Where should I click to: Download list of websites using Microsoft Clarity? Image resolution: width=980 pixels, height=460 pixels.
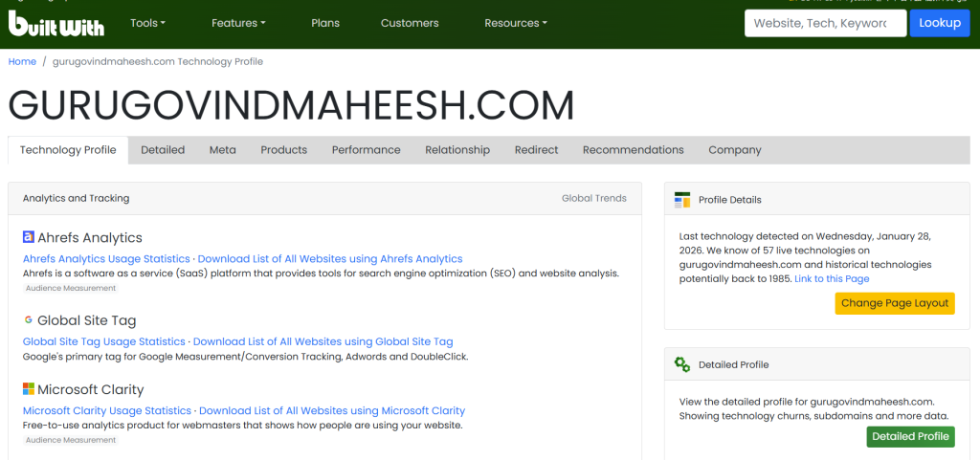pos(332,410)
